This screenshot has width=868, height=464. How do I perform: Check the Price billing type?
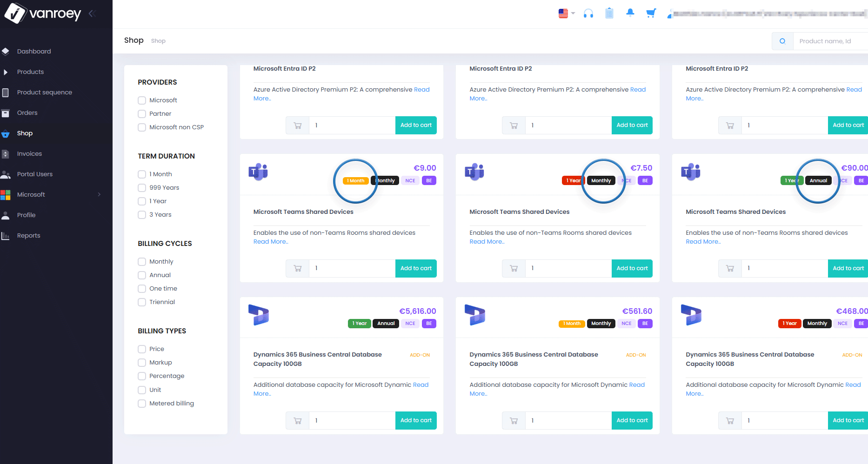142,349
